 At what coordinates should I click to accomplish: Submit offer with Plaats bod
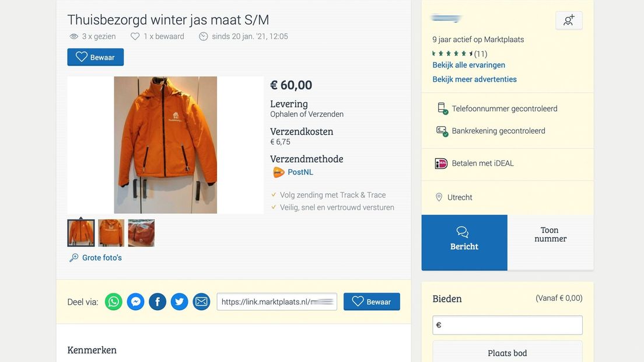[507, 353]
